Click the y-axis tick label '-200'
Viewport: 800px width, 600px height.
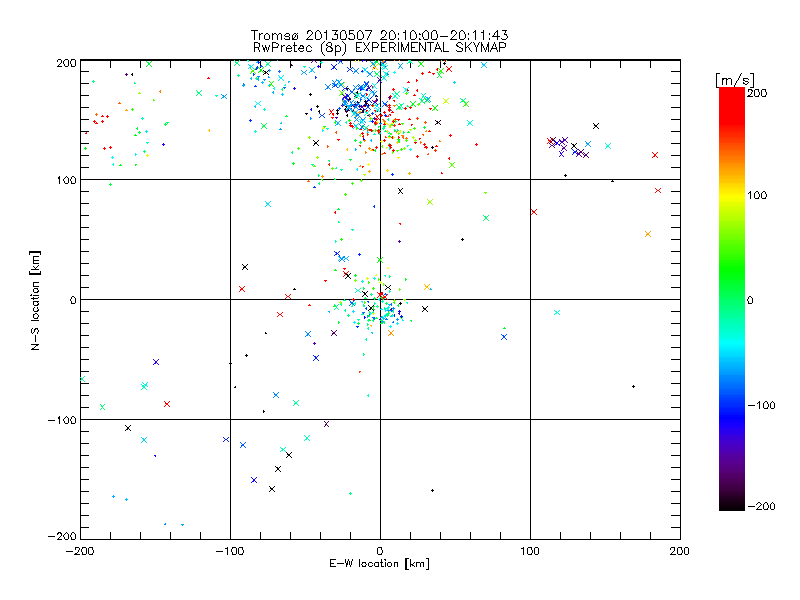[x=62, y=536]
